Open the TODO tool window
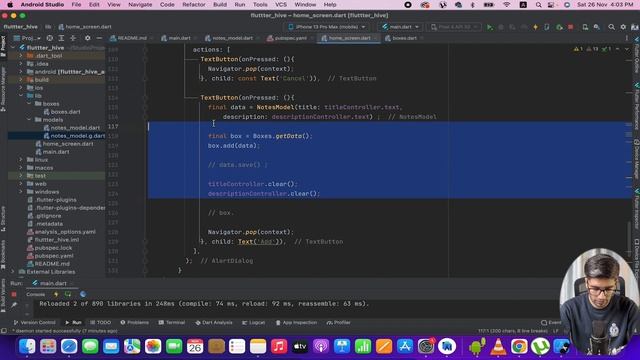640x360 pixels. pos(100,322)
